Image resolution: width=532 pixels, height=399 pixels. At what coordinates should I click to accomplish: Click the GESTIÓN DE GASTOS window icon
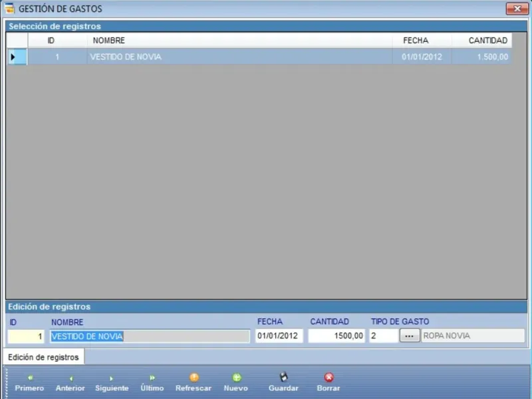tap(10, 8)
